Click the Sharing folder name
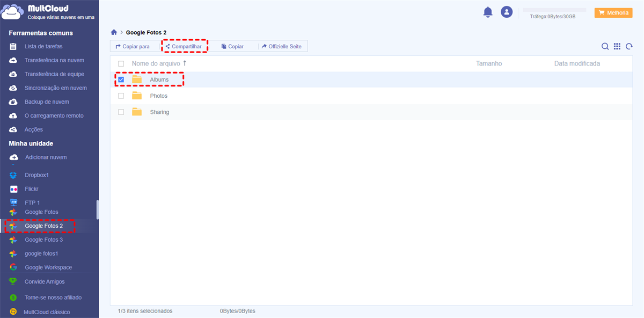Viewport: 644px width, 318px height. tap(159, 112)
